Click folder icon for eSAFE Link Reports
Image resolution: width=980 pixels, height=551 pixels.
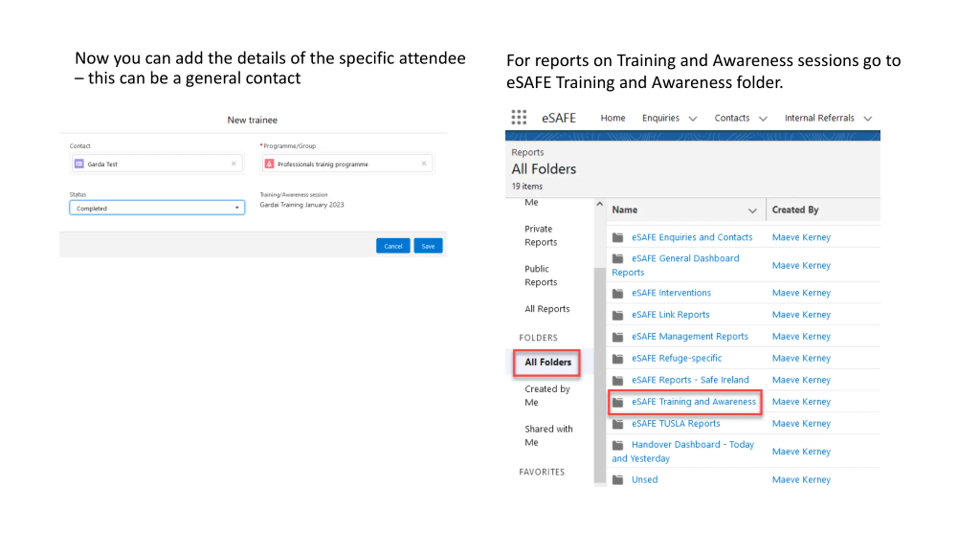point(617,315)
